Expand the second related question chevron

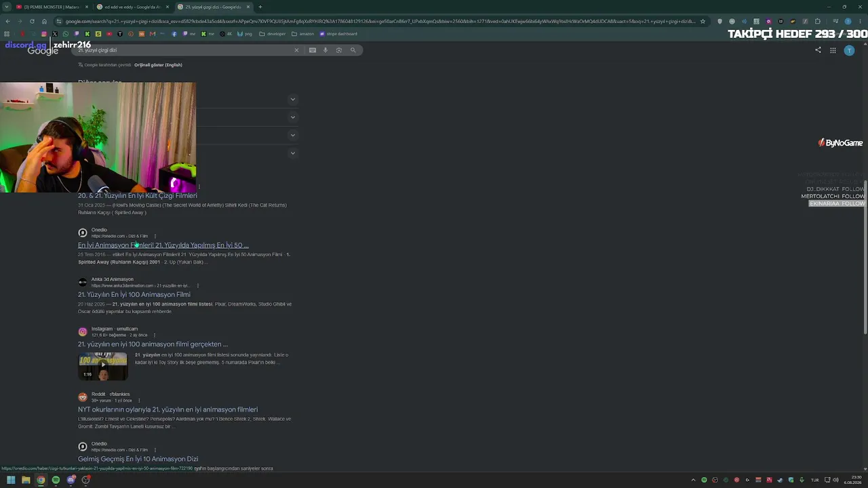point(293,117)
